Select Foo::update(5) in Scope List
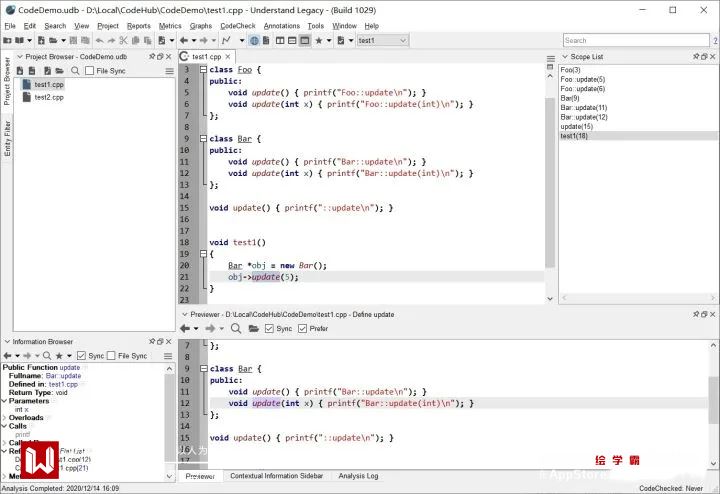The image size is (720, 494). [x=582, y=79]
